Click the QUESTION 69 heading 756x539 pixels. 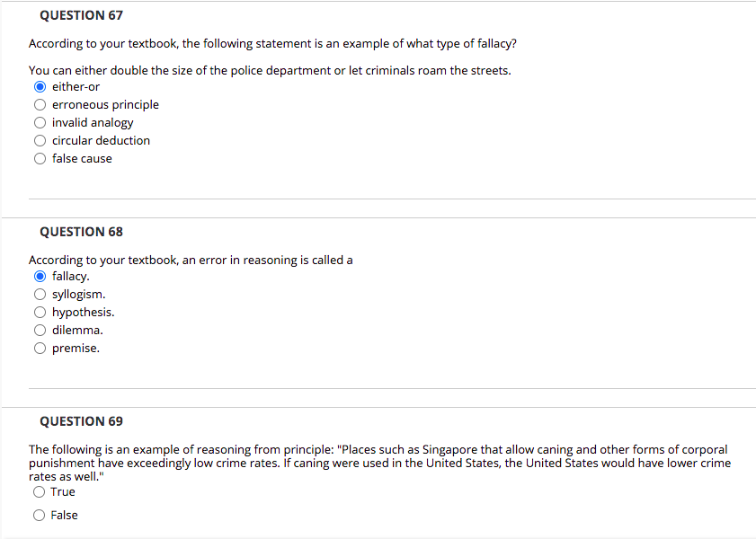[x=82, y=421]
